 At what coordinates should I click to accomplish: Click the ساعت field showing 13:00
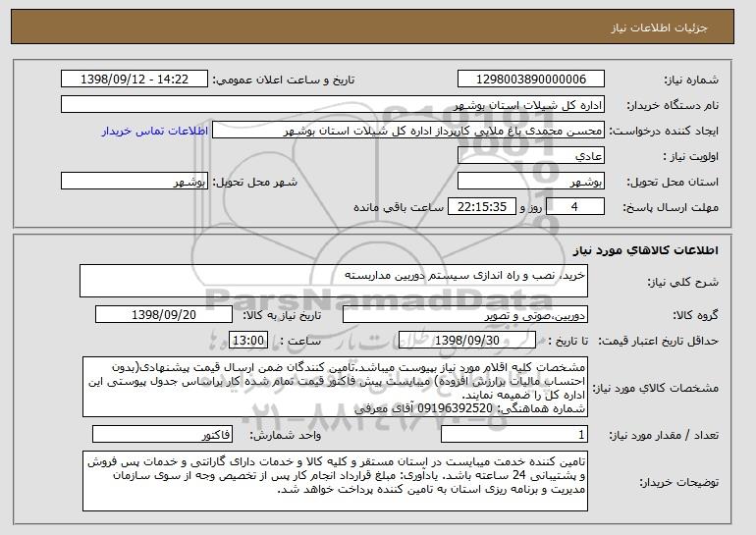[248, 341]
